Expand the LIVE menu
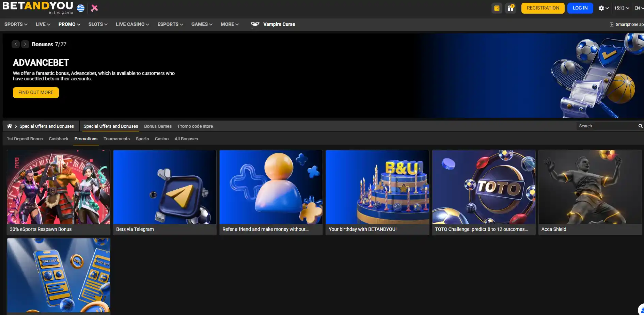 [x=43, y=24]
